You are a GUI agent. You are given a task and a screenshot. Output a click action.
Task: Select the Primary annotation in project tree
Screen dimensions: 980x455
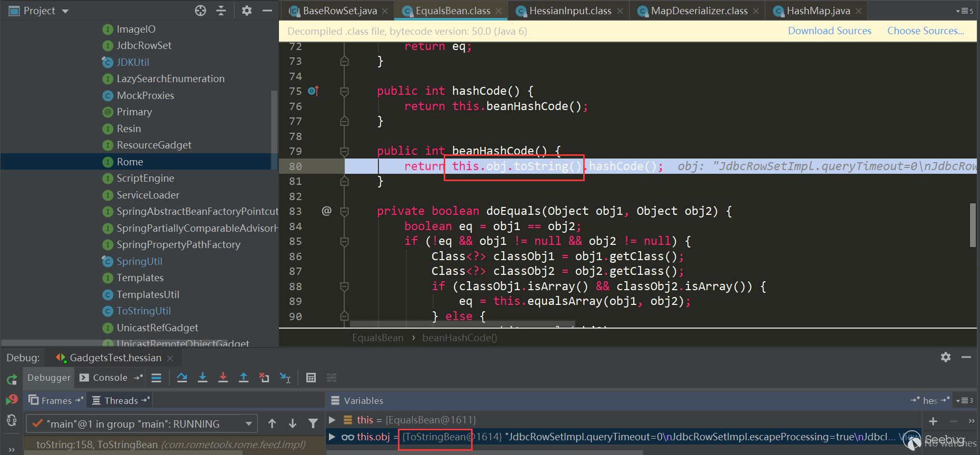click(134, 112)
